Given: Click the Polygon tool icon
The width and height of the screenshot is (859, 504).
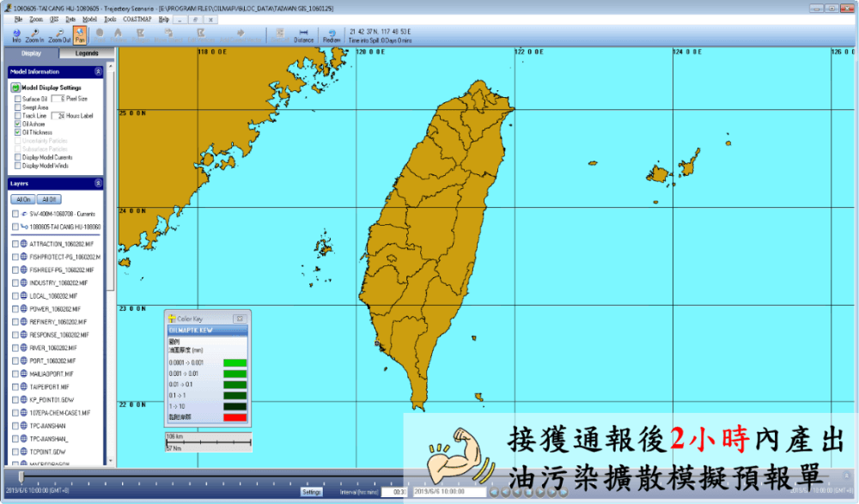Looking at the screenshot, I should [140, 33].
